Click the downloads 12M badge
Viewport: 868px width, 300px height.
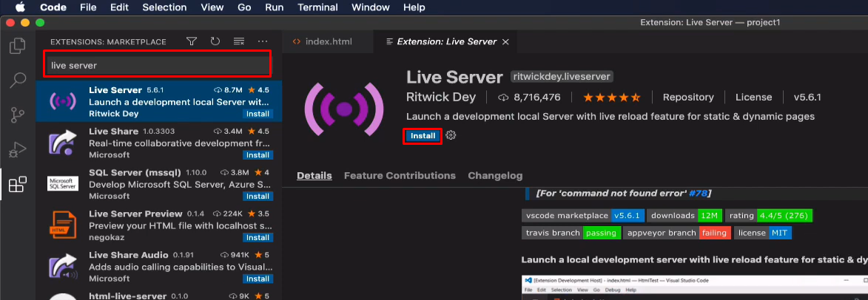tap(684, 216)
